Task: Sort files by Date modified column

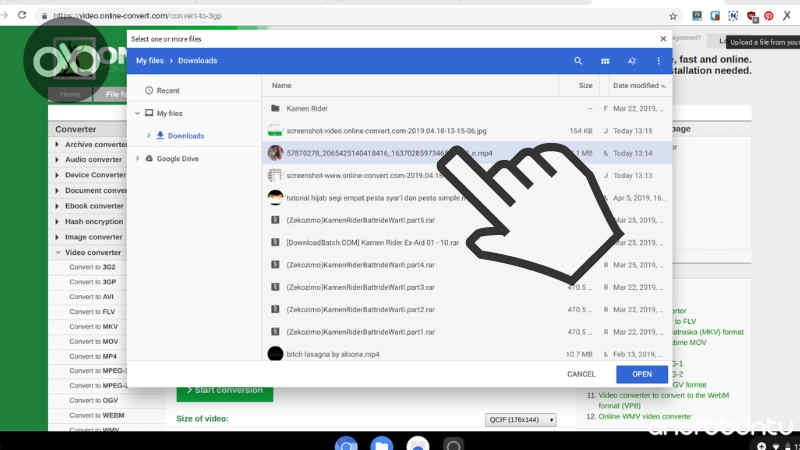Action: [x=639, y=85]
